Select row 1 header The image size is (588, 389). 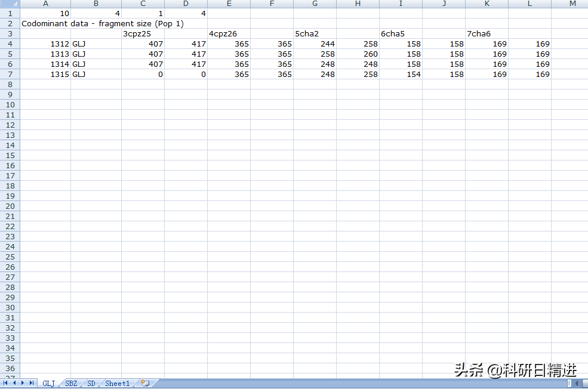click(10, 13)
